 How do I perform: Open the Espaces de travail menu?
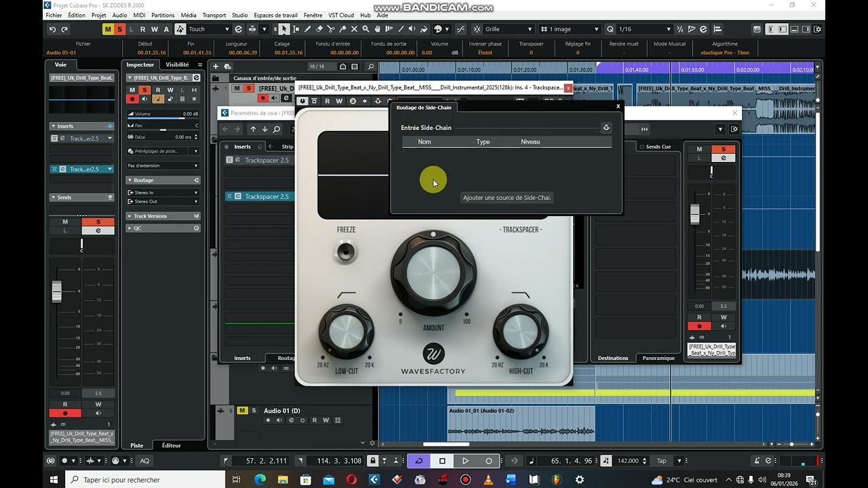275,15
